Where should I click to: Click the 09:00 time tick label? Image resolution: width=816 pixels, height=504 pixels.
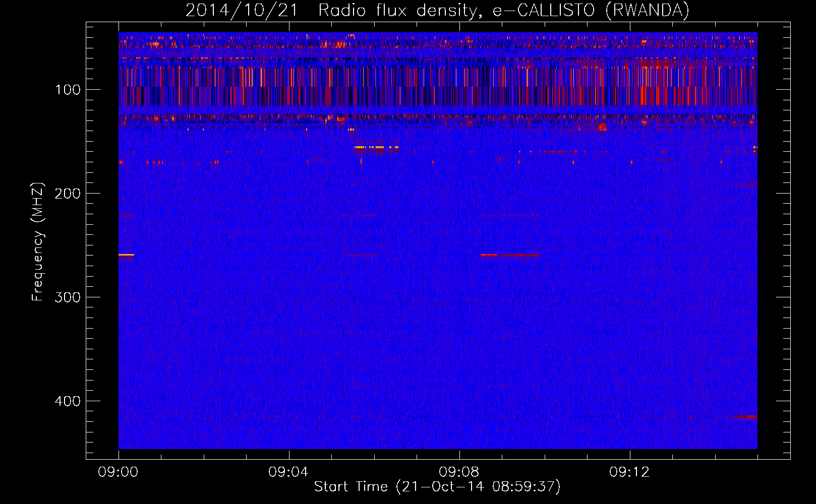118,472
